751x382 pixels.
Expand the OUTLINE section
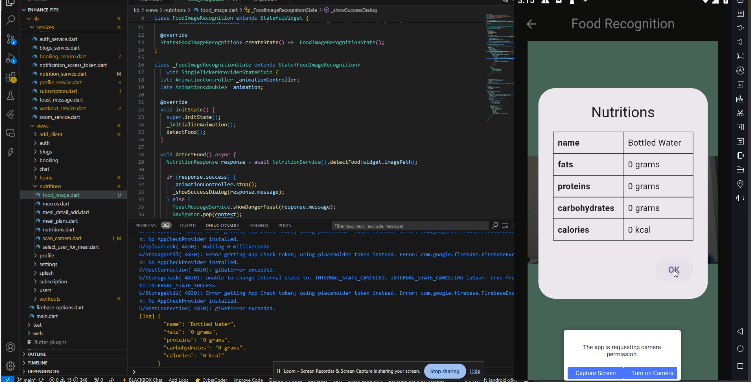(37, 354)
